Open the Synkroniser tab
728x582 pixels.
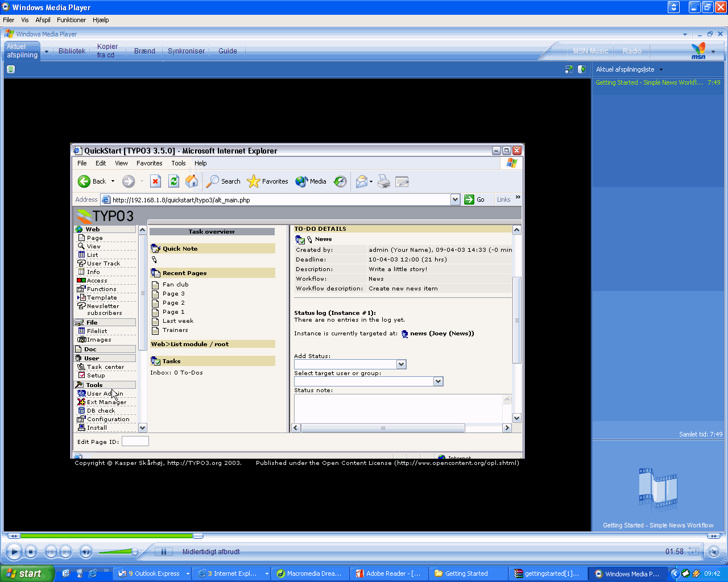186,51
